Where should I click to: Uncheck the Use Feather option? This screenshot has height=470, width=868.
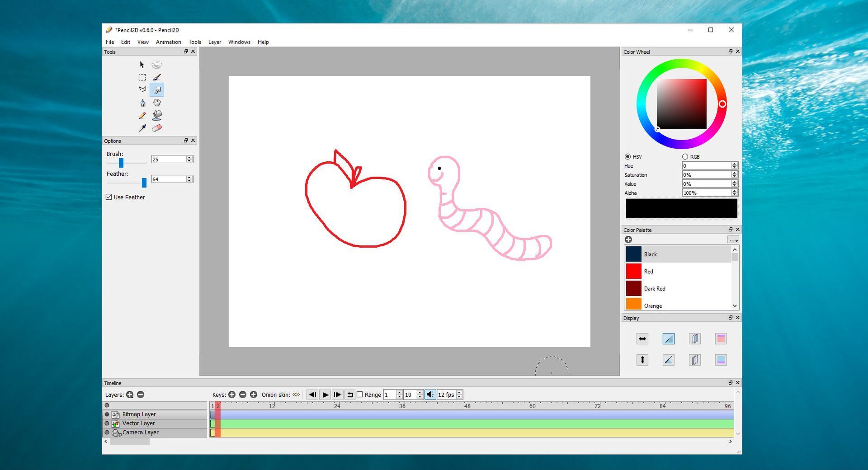tap(109, 197)
